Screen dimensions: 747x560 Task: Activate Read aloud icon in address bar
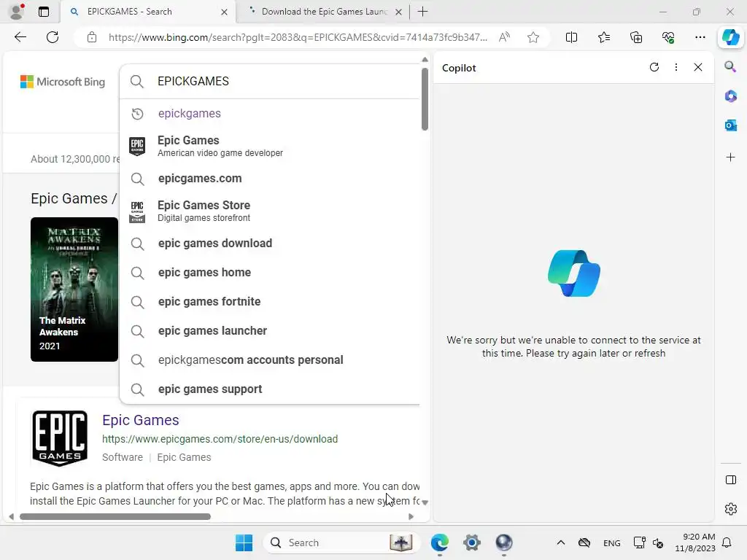tap(504, 37)
